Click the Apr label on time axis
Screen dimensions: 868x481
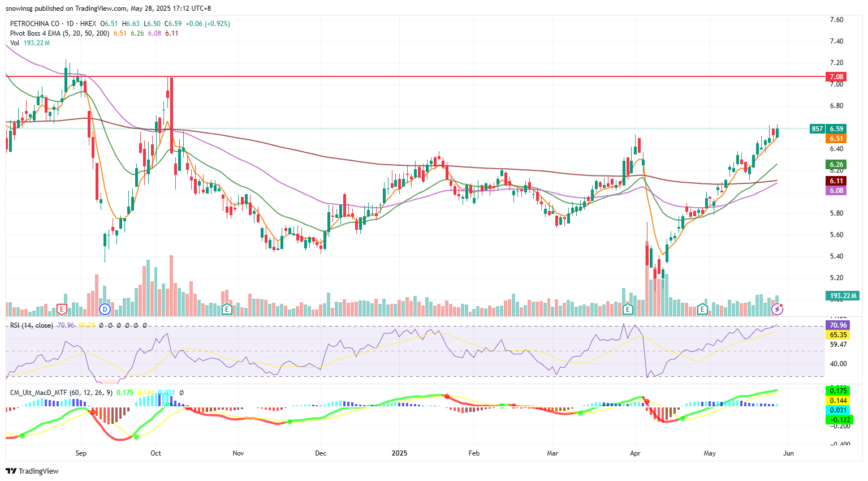[x=635, y=453]
